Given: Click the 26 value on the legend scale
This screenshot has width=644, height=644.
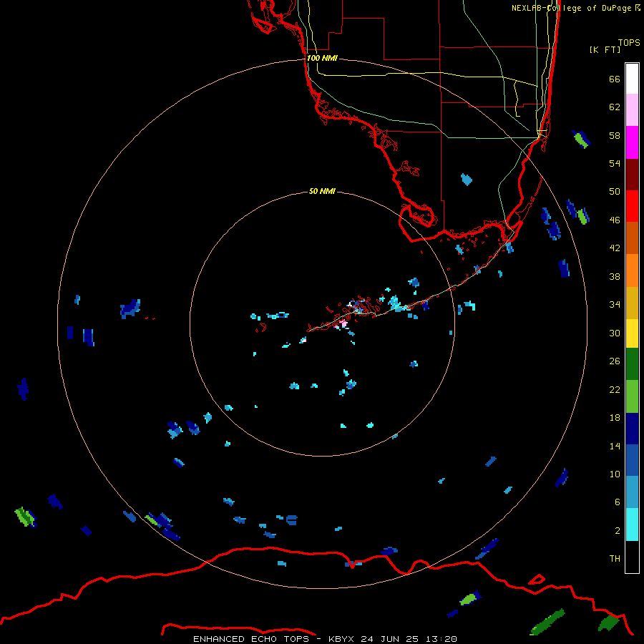Looking at the screenshot, I should [x=615, y=361].
